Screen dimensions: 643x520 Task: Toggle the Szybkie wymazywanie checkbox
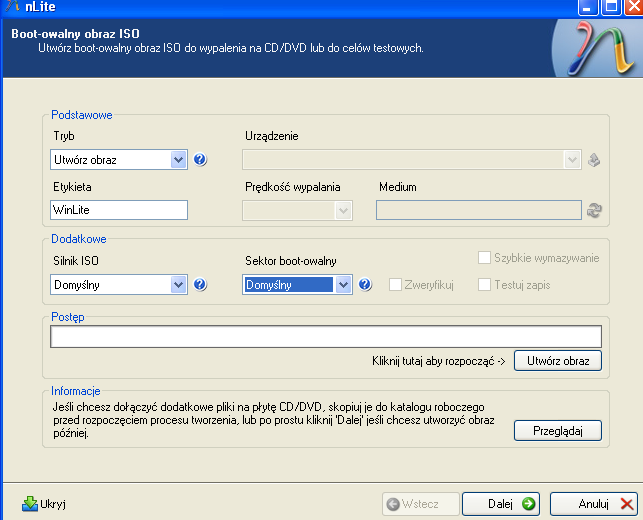pyautogui.click(x=484, y=258)
